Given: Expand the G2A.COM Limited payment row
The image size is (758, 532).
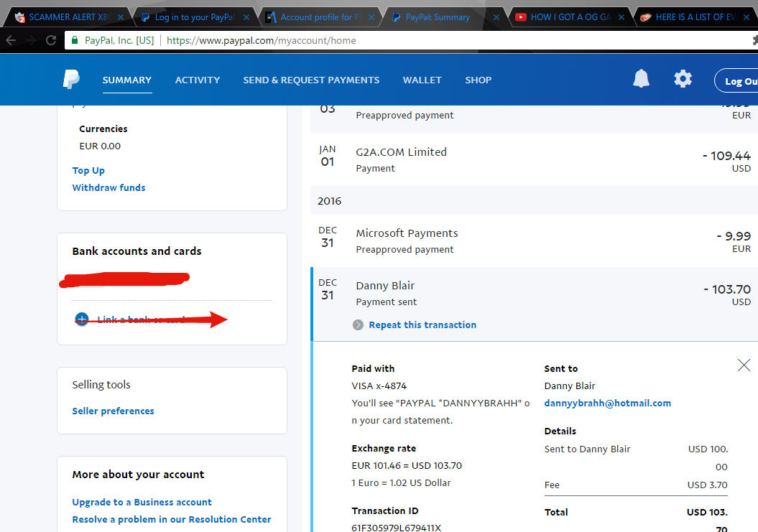Looking at the screenshot, I should (534, 159).
